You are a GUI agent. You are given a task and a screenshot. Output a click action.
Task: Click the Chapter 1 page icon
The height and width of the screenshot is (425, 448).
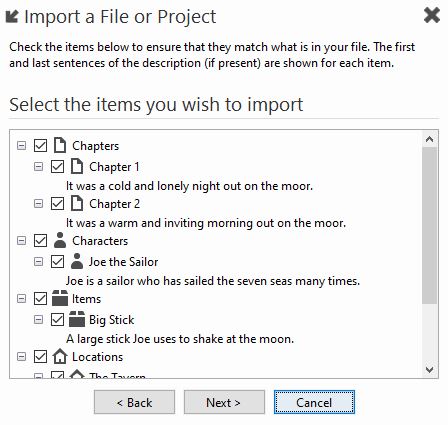click(77, 166)
